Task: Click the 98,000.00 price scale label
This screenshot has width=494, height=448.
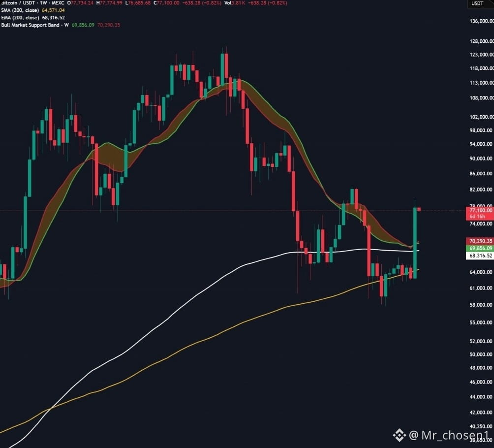Action: [481, 130]
